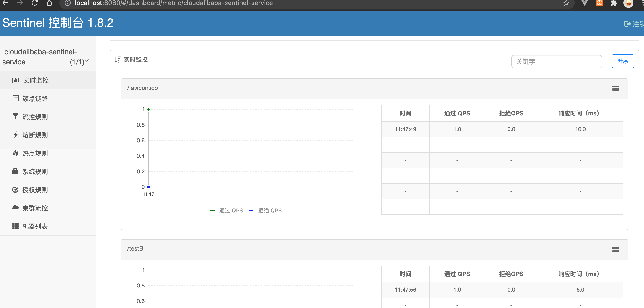The height and width of the screenshot is (308, 644).
Task: Open 热点规则 in the sidebar
Action: click(48, 153)
